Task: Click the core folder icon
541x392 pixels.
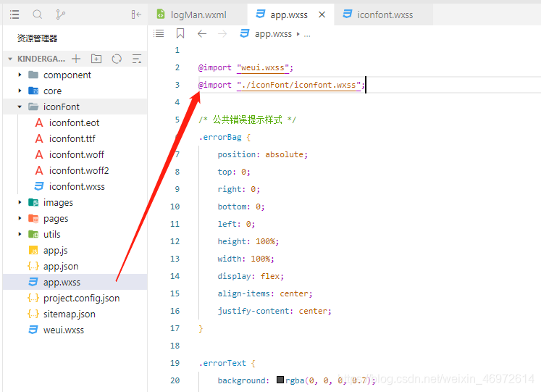Action: click(x=33, y=91)
